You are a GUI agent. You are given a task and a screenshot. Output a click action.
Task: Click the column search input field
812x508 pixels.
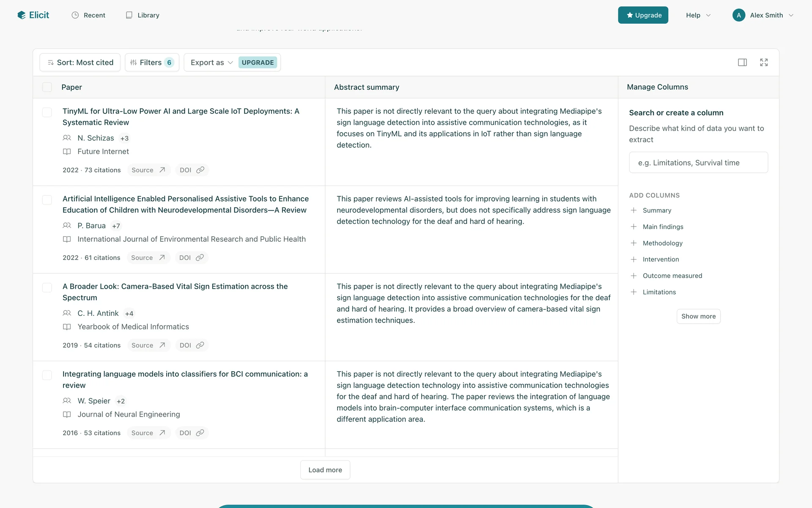(x=698, y=163)
